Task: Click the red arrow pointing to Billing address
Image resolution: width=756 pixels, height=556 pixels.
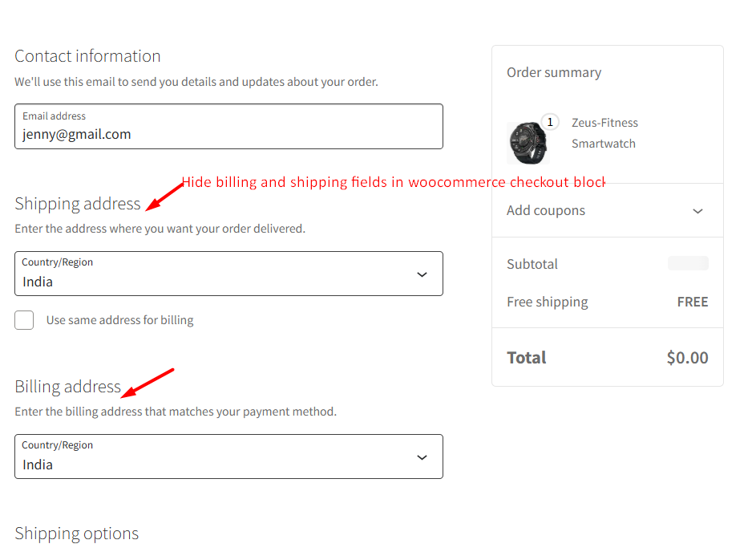Action: [x=148, y=382]
